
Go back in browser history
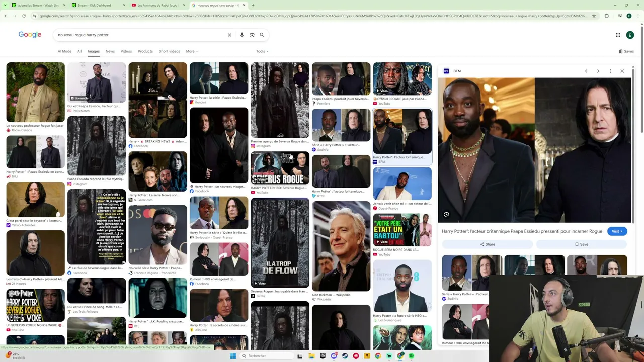coord(6,16)
